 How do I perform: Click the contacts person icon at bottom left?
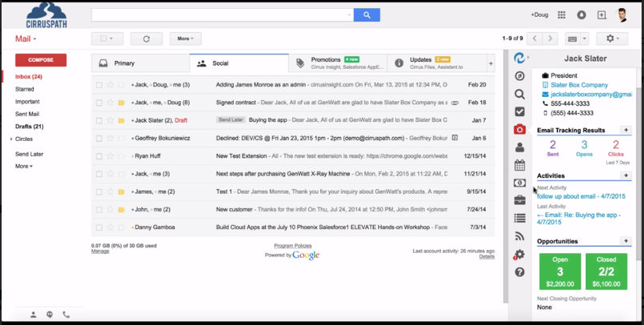pos(34,315)
